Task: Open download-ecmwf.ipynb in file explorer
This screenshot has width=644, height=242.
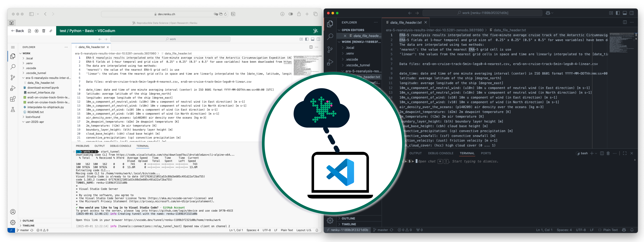Action: point(43,88)
